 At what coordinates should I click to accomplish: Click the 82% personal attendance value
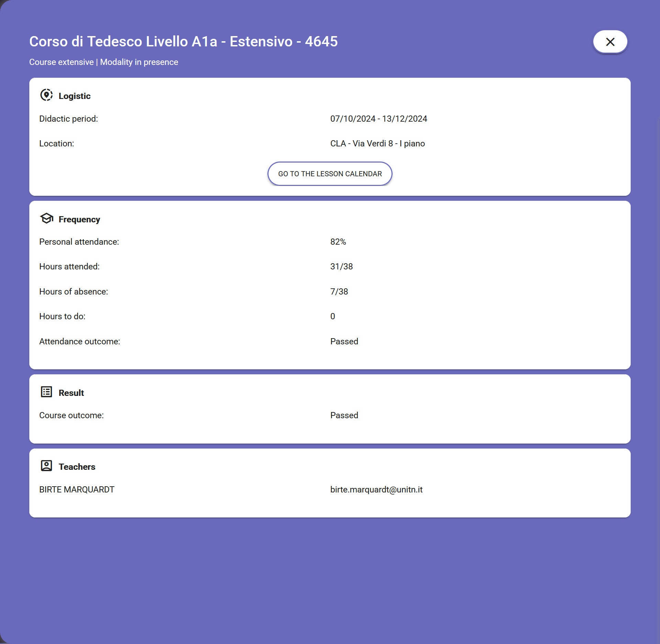point(338,242)
